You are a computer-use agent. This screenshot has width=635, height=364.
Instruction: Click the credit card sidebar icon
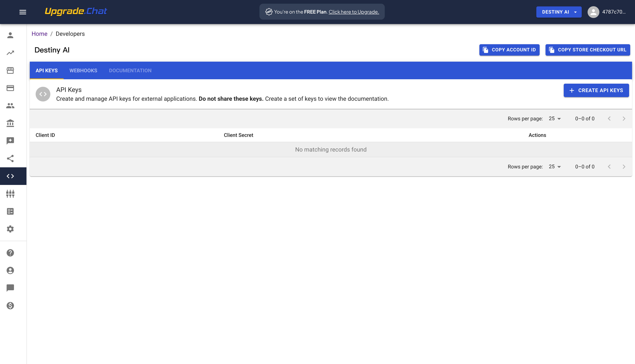(x=10, y=88)
